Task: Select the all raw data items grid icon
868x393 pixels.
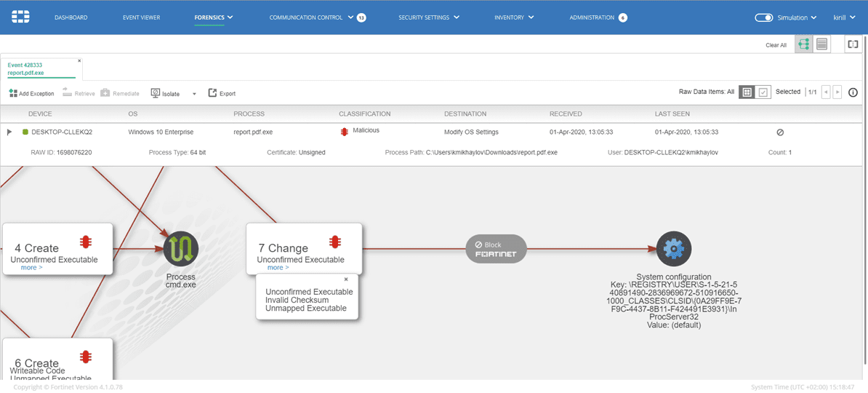Action: coord(747,92)
